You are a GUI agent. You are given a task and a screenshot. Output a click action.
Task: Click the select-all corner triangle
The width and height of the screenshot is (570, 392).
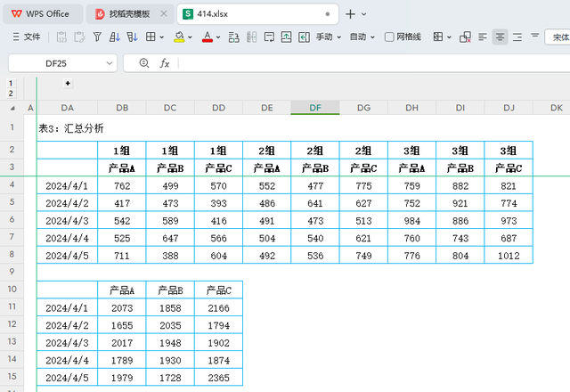(12, 108)
